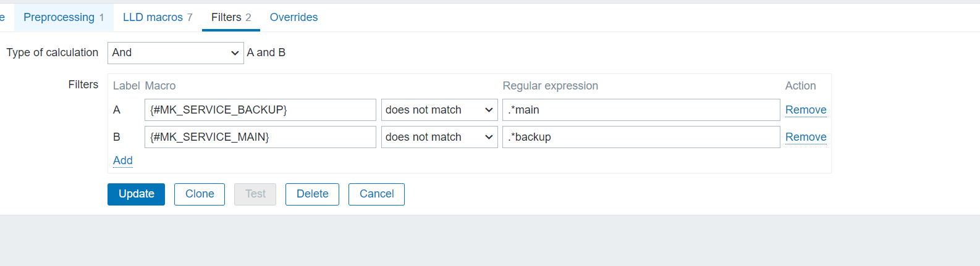
Task: Remove filter row B
Action: point(805,137)
